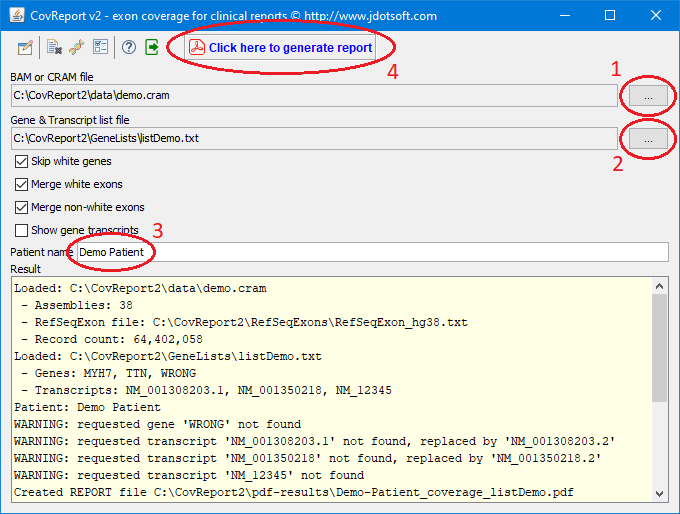Click the edit notepad toolbar icon
This screenshot has width=680, height=514.
point(25,47)
